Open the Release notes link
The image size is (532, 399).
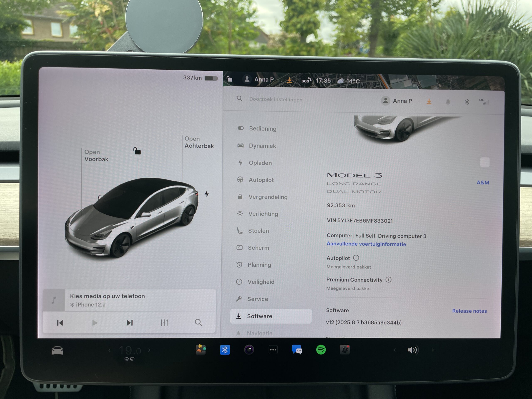pyautogui.click(x=469, y=311)
